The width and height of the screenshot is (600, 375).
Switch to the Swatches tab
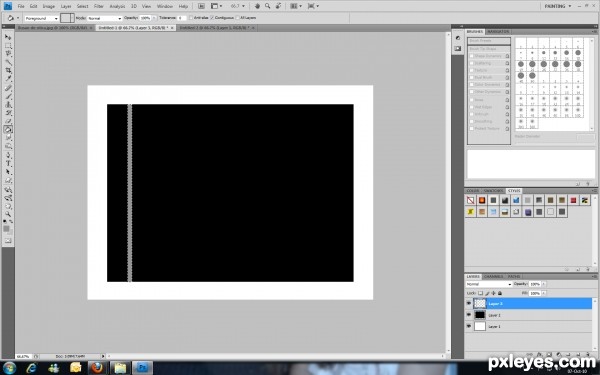tap(493, 191)
